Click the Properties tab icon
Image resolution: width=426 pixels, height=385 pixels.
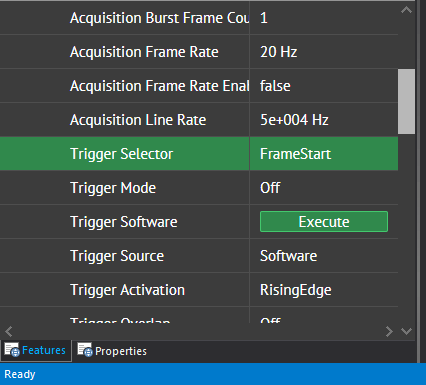[85, 350]
